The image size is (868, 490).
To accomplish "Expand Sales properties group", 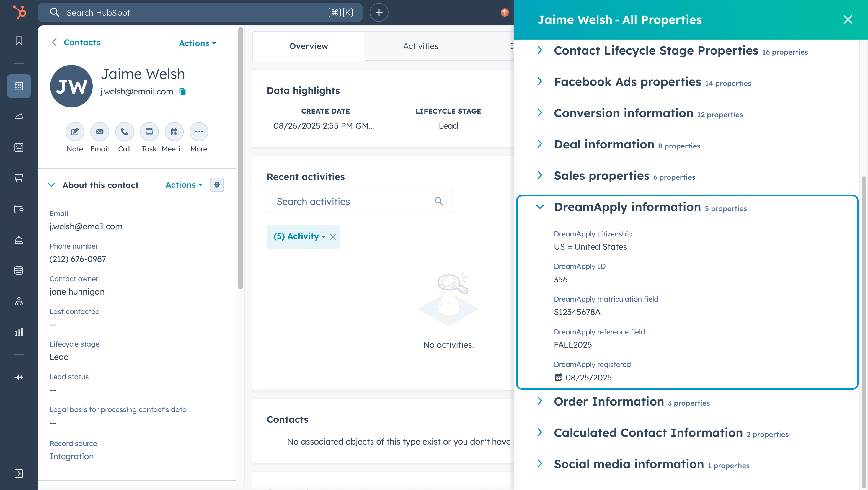I will tap(540, 175).
